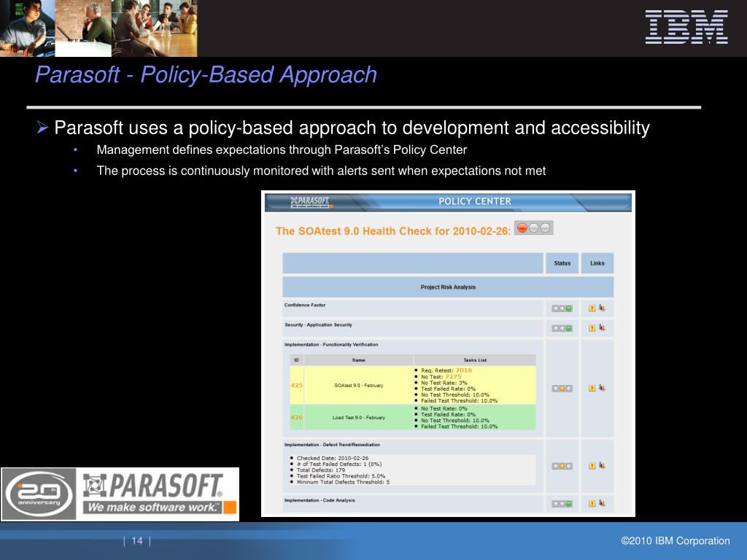Image resolution: width=747 pixels, height=560 pixels.
Task: Click 'Security - Application Security' row label
Action: [318, 324]
